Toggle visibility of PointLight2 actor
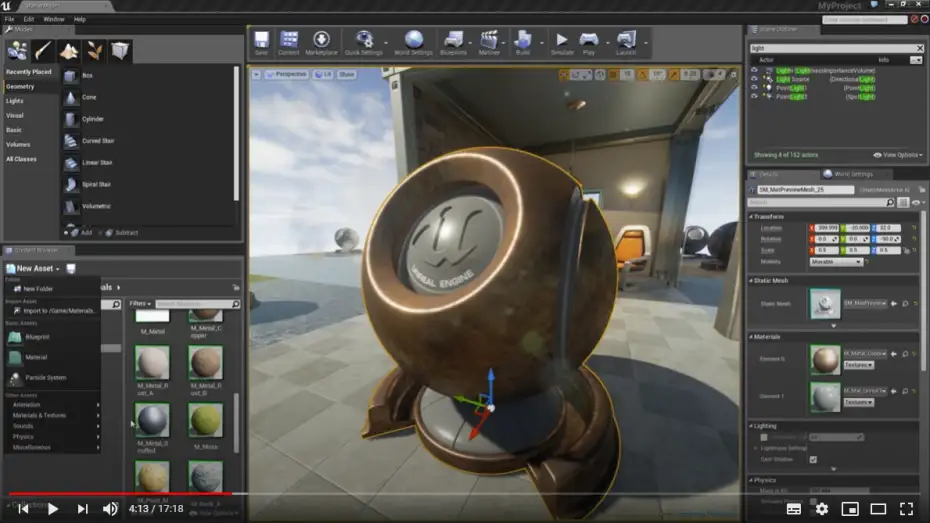The height and width of the screenshot is (523, 930). [x=754, y=96]
